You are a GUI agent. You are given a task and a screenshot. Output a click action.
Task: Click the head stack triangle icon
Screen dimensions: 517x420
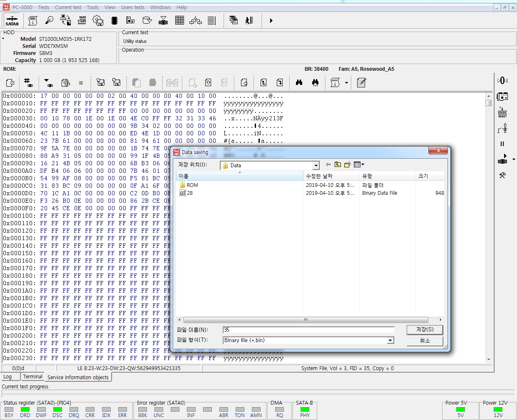click(x=163, y=20)
